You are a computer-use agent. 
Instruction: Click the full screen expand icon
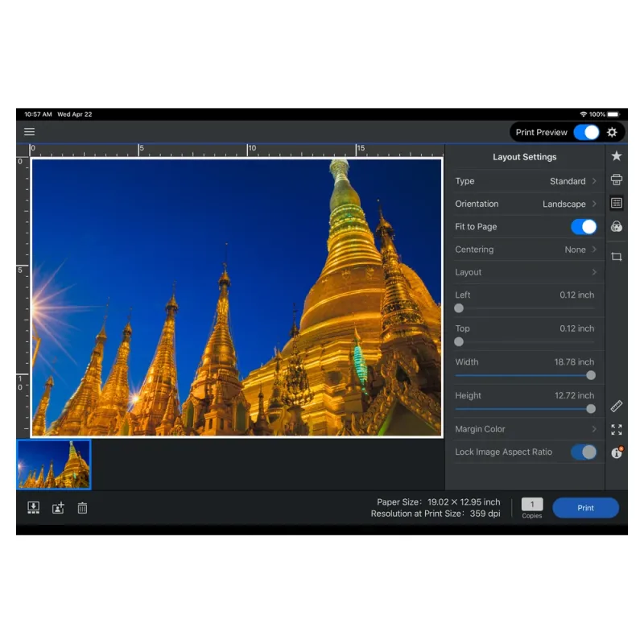617,430
